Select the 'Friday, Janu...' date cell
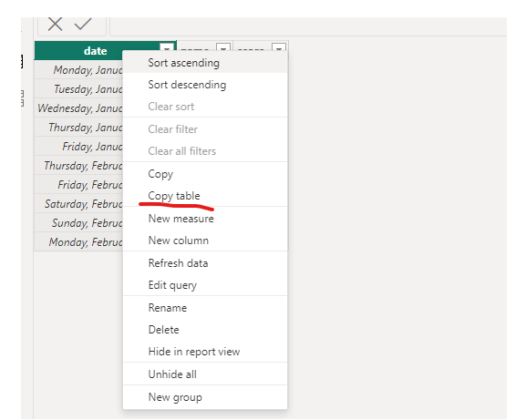Image resolution: width=526 pixels, height=420 pixels. (78, 146)
